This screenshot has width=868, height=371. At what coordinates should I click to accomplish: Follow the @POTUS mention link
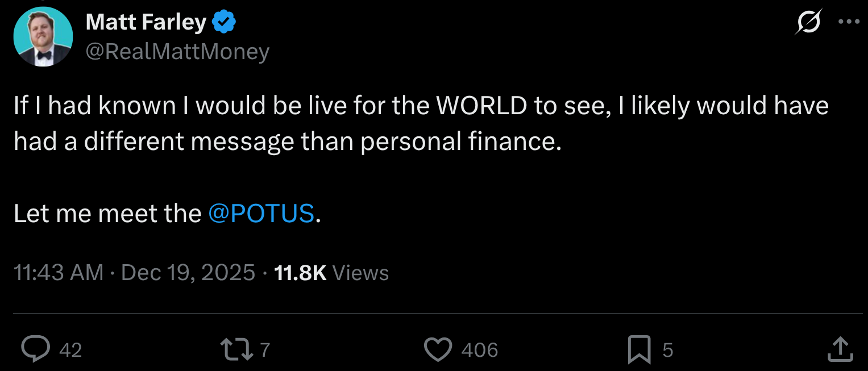pyautogui.click(x=261, y=214)
